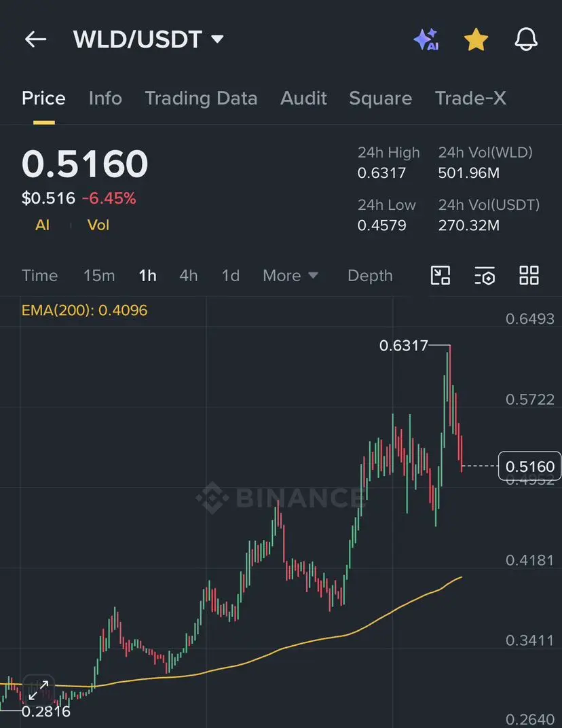Open price alerts bell icon

[x=526, y=39]
